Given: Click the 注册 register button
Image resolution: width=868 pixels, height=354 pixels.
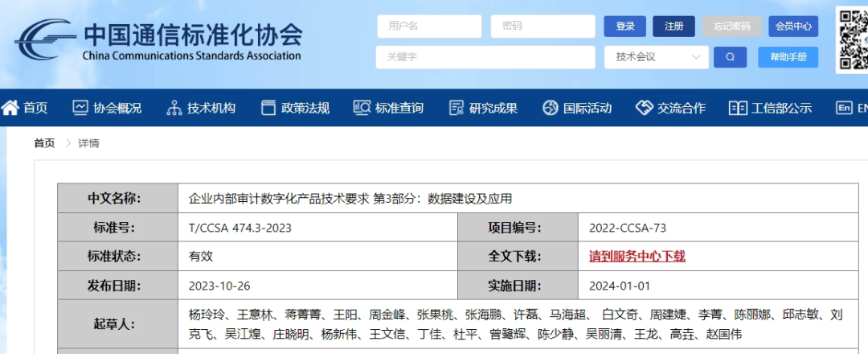Looking at the screenshot, I should pos(674,26).
